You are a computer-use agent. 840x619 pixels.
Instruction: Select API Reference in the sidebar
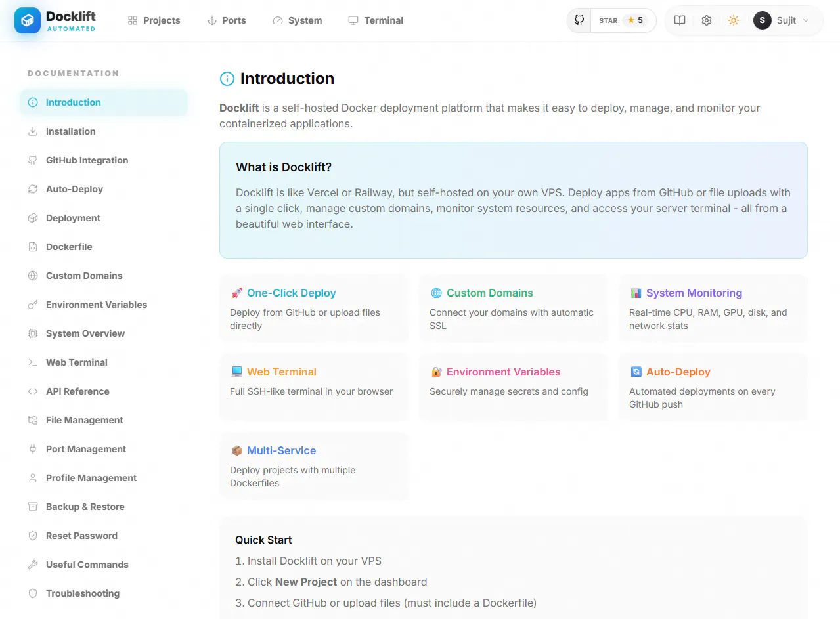coord(104,391)
